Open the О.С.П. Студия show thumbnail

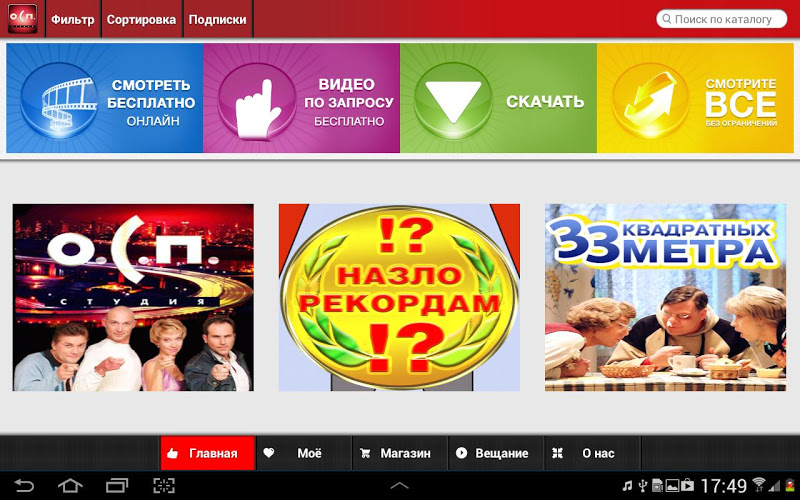click(133, 297)
